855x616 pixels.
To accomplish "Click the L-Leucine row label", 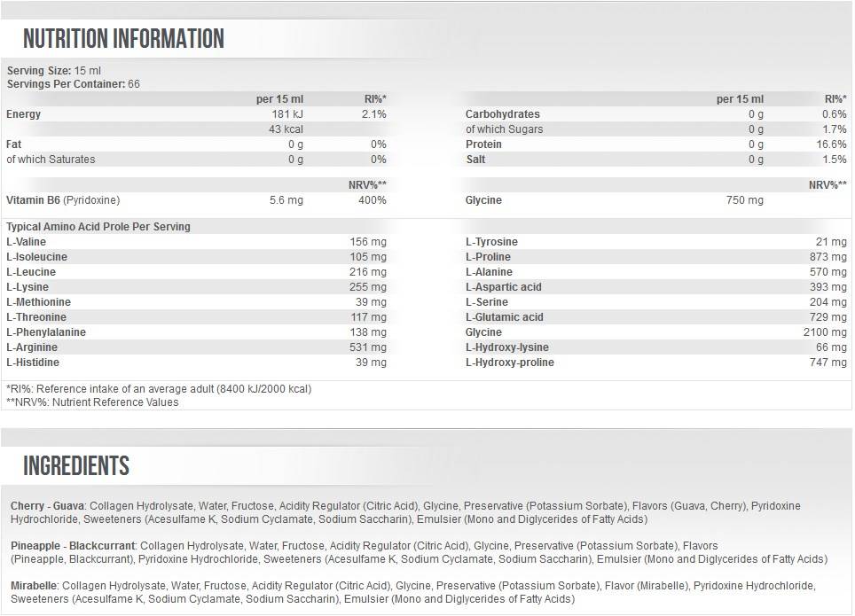I will 31,272.
